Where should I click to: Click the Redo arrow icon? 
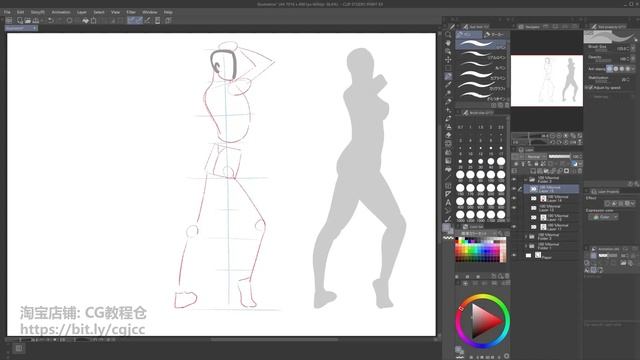click(x=59, y=20)
